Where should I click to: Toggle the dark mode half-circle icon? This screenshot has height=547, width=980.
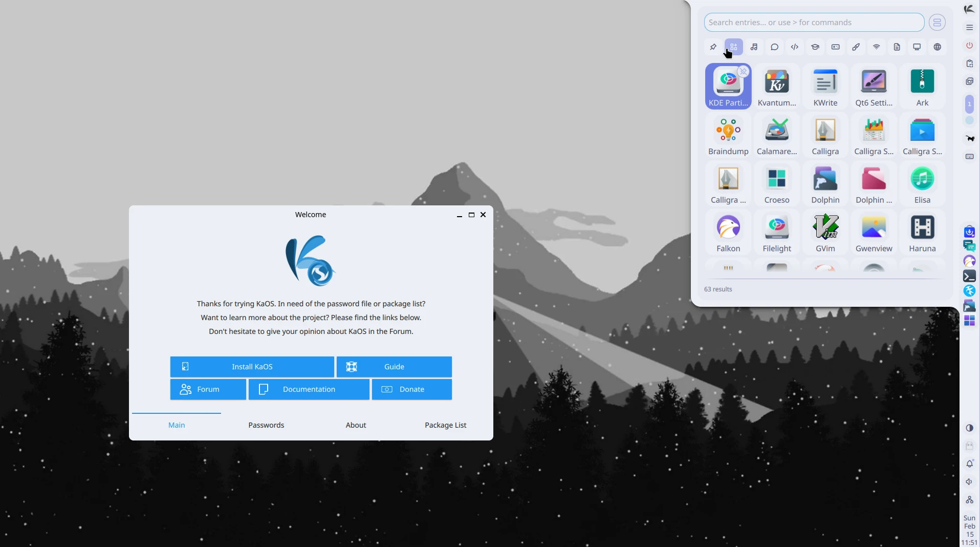coord(969,428)
